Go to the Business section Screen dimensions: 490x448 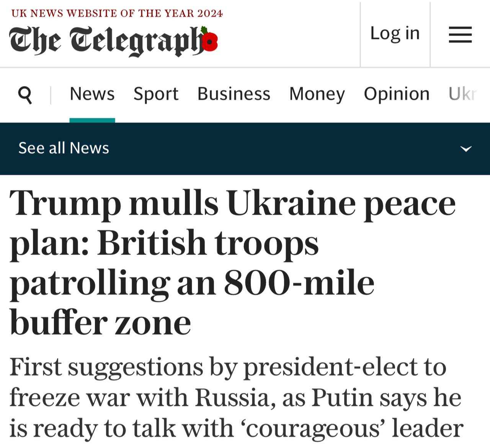pos(234,94)
